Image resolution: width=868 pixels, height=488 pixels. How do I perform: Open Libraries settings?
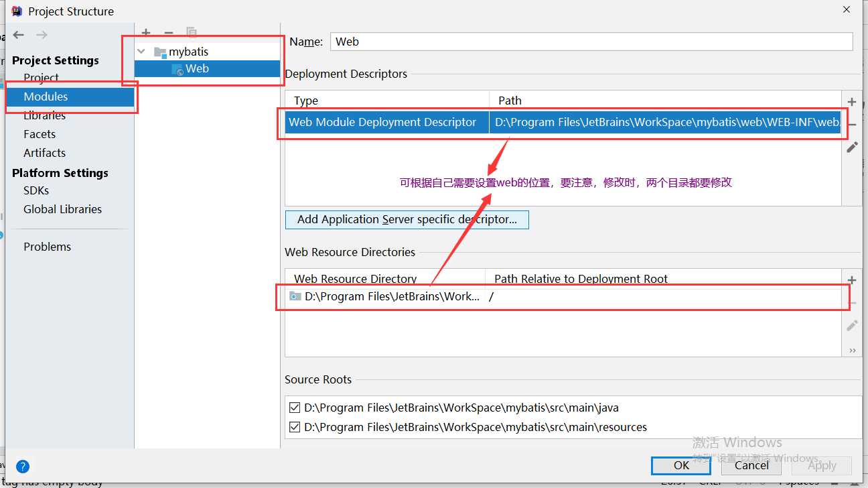(x=44, y=115)
